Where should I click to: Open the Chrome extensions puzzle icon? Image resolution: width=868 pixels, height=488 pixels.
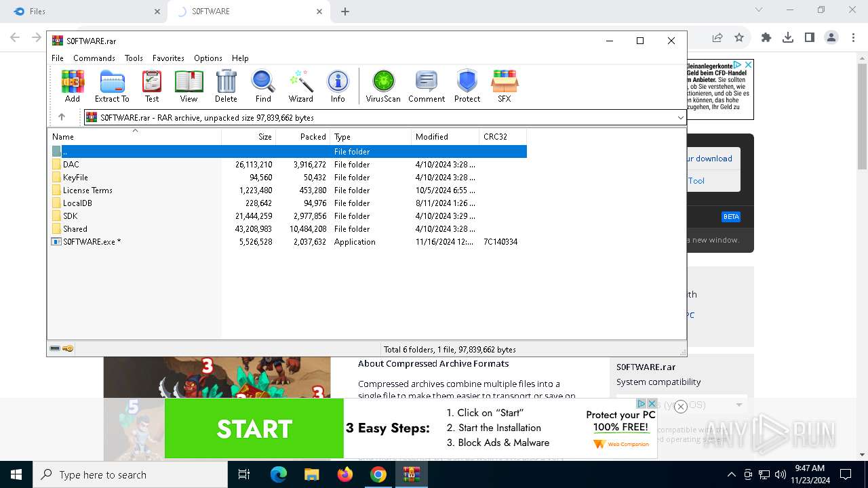[766, 38]
